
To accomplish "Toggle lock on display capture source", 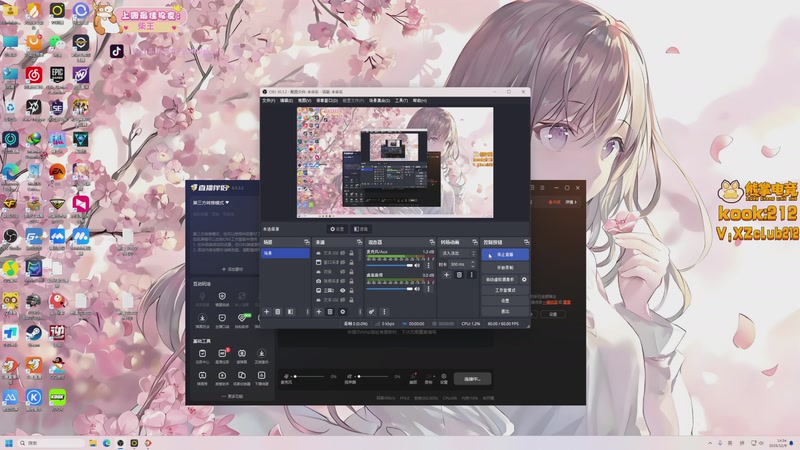I will click(x=351, y=290).
